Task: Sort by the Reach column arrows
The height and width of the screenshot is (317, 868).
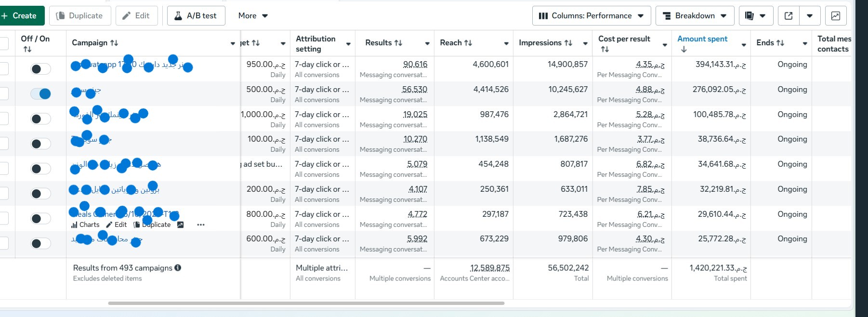Action: (x=468, y=43)
